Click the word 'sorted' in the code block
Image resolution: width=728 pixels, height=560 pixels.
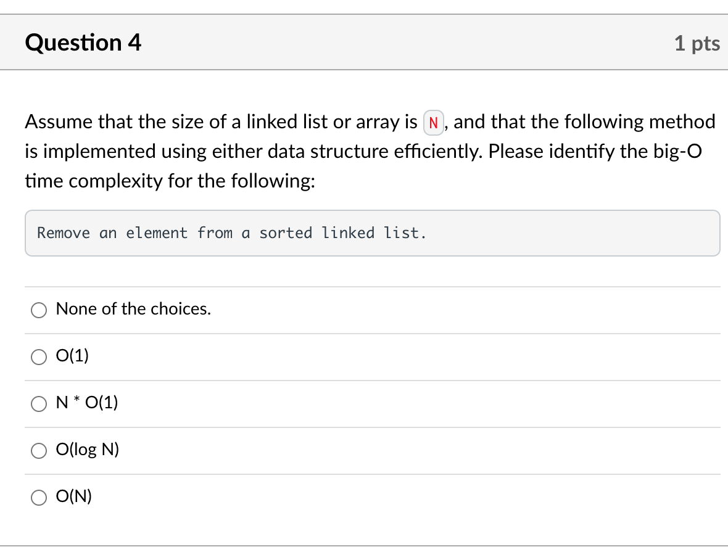click(286, 233)
